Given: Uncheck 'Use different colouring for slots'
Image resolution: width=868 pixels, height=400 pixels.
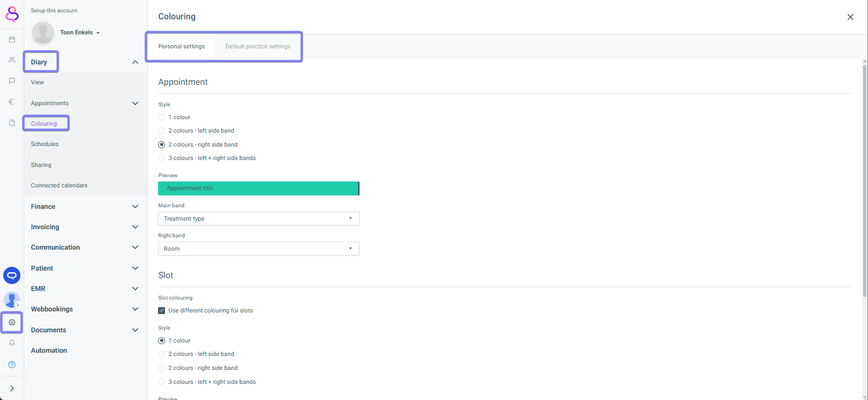Looking at the screenshot, I should pyautogui.click(x=162, y=310).
